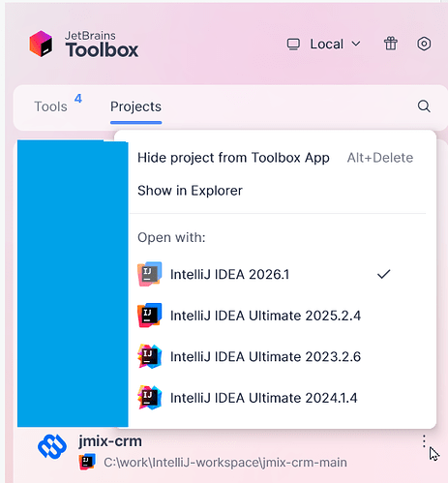This screenshot has width=448, height=483.
Task: Open the gift box What's New icon
Action: (391, 44)
